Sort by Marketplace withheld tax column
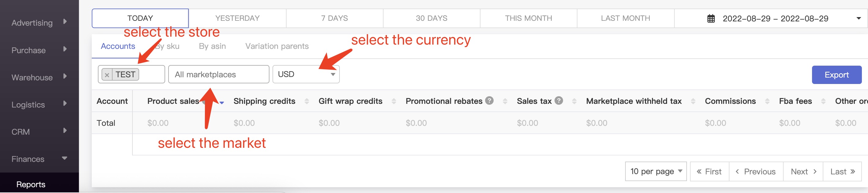This screenshot has width=868, height=193. [x=693, y=101]
